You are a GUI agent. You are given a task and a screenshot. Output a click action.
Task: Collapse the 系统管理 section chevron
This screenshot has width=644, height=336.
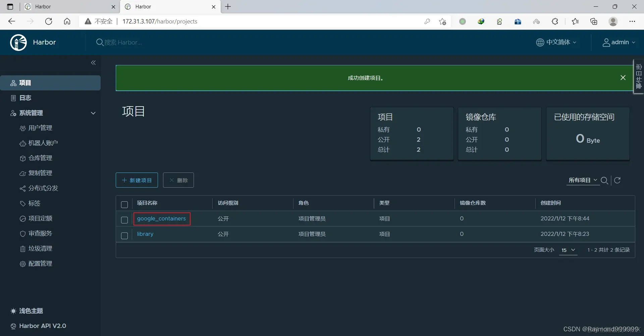click(x=93, y=113)
